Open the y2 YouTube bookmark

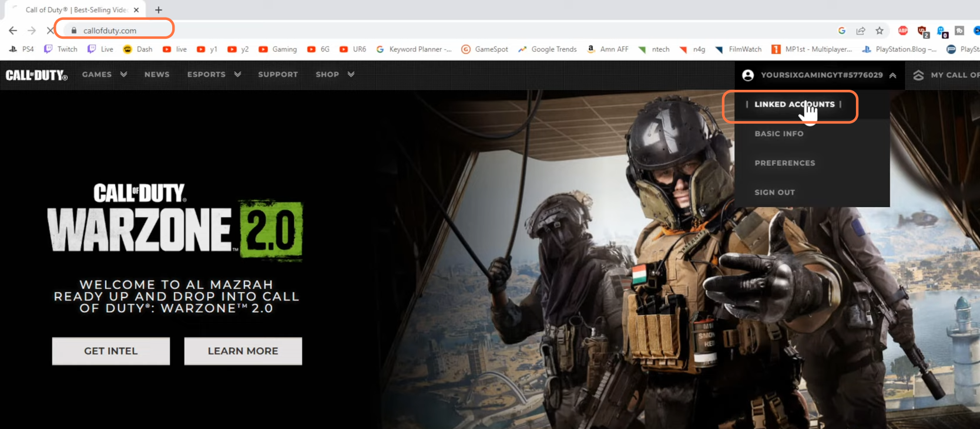pos(238,49)
